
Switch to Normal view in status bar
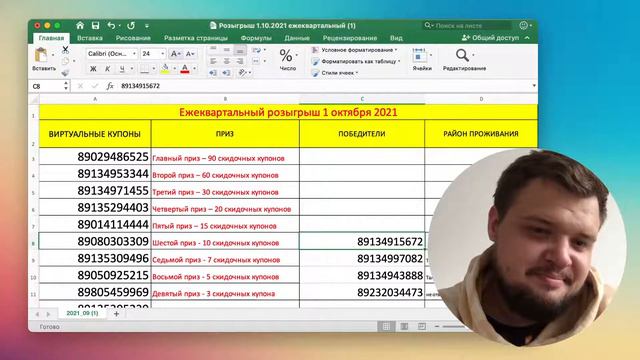(386, 326)
